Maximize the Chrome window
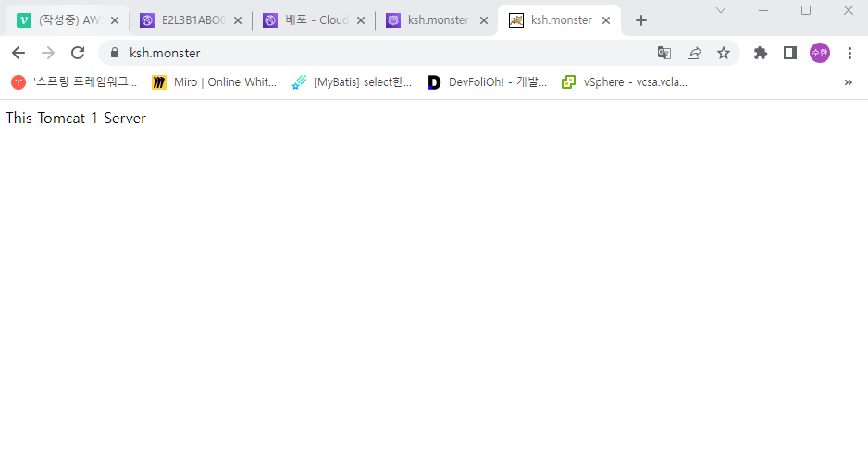The image size is (868, 462). click(806, 10)
